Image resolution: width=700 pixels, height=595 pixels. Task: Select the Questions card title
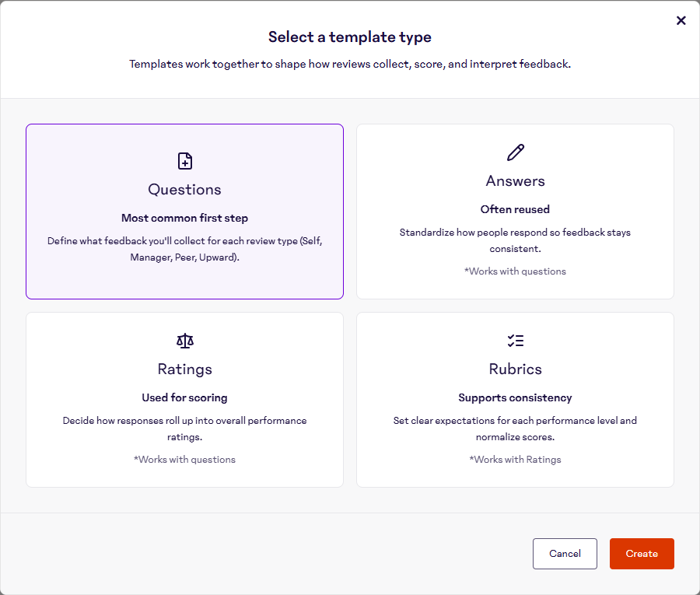(184, 190)
